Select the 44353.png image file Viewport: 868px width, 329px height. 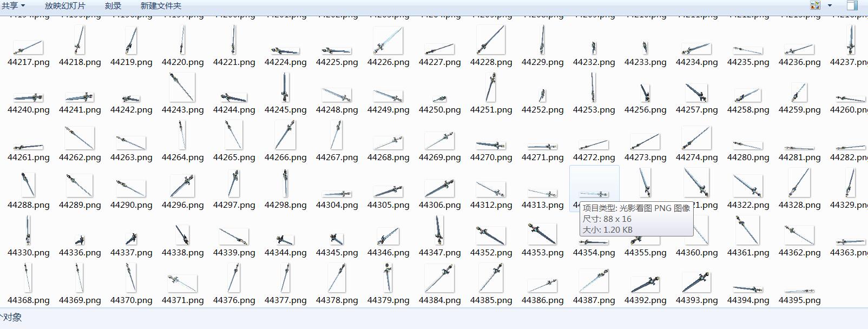click(542, 234)
